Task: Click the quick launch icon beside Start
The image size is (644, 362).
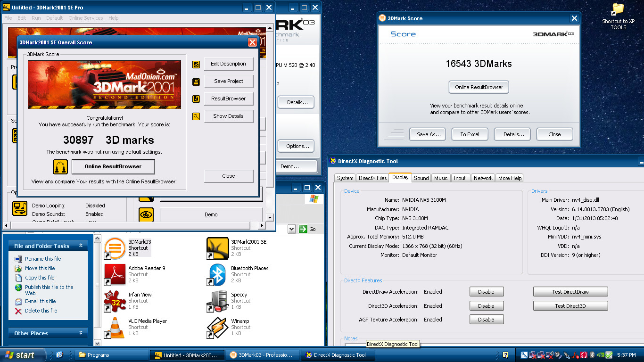Action: pyautogui.click(x=59, y=355)
